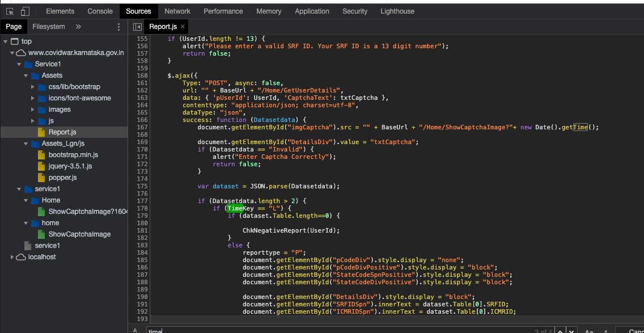Select the Report.js editor tab

(x=163, y=27)
